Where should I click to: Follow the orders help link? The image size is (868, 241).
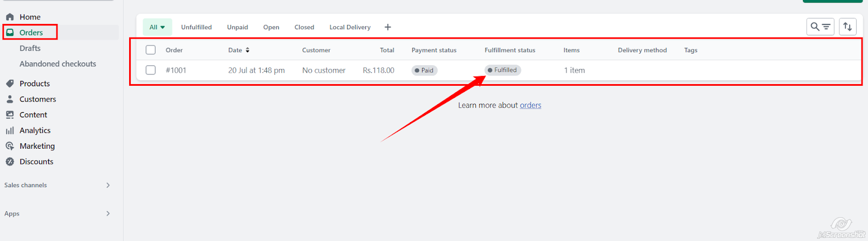pos(530,105)
